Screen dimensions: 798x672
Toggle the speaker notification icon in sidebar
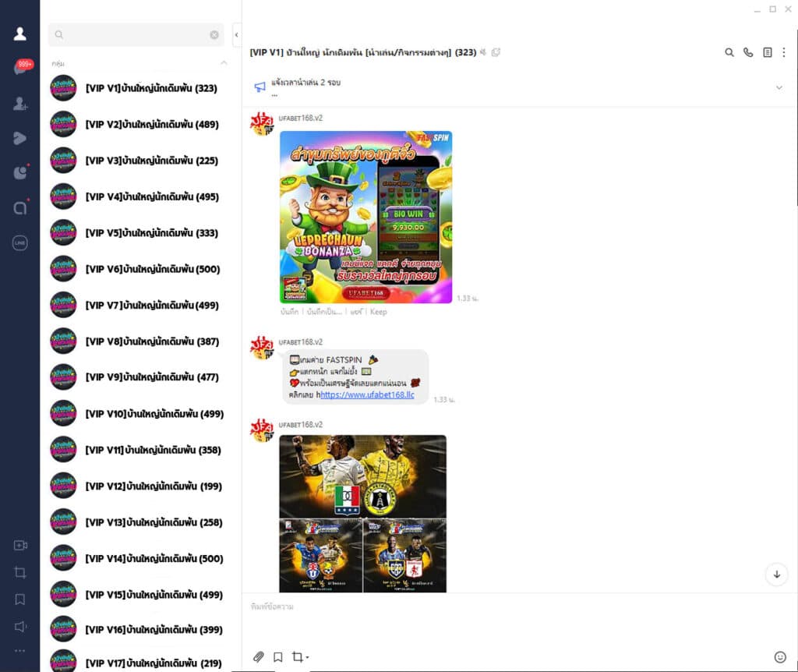click(x=20, y=626)
